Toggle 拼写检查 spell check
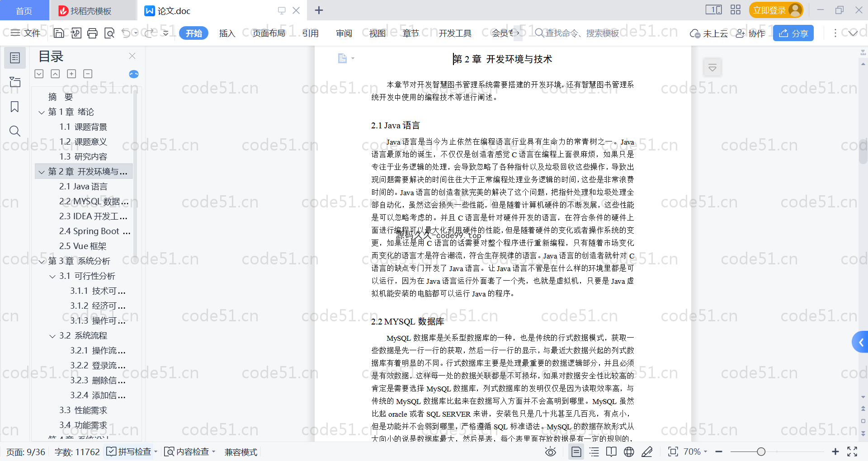 pyautogui.click(x=129, y=452)
